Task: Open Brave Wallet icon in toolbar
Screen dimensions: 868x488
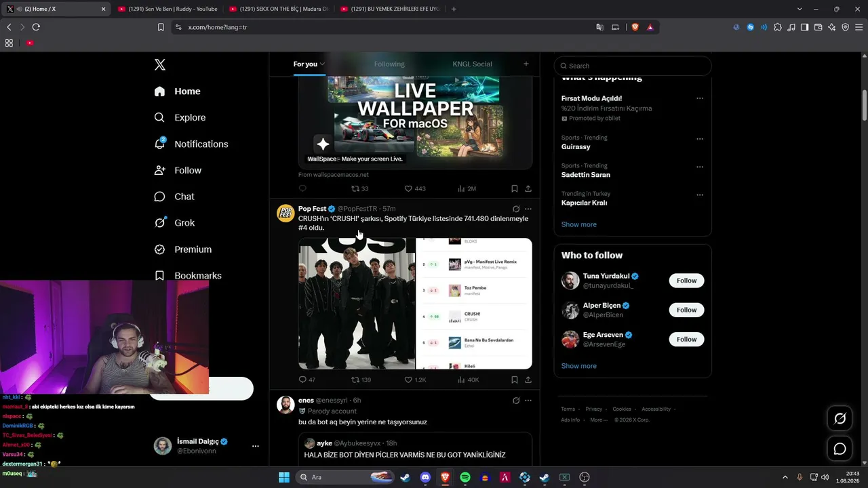Action: pyautogui.click(x=818, y=27)
